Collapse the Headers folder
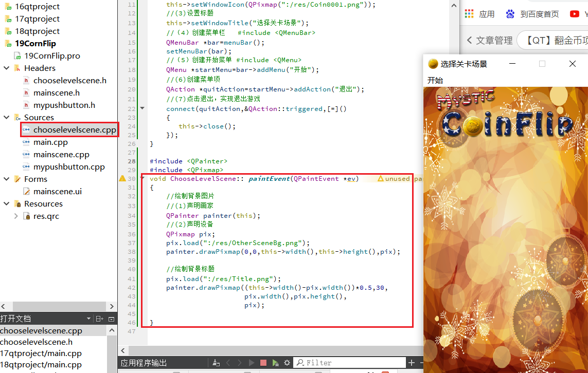The width and height of the screenshot is (588, 373). tap(6, 68)
